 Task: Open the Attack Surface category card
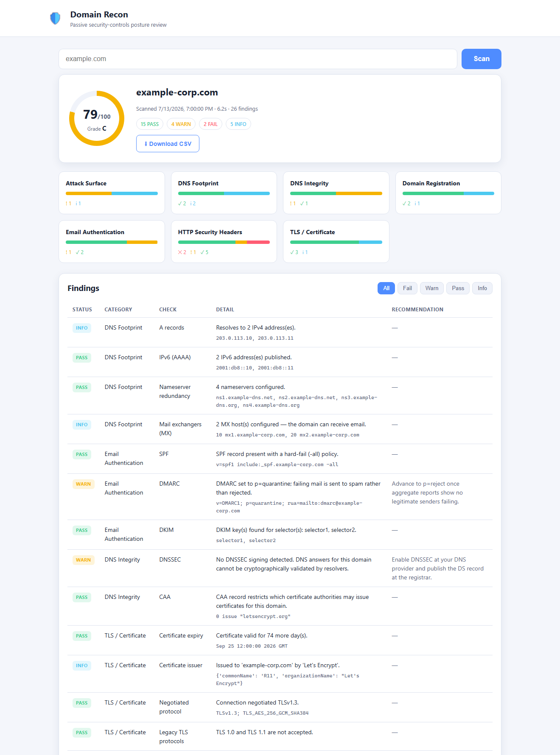click(112, 193)
